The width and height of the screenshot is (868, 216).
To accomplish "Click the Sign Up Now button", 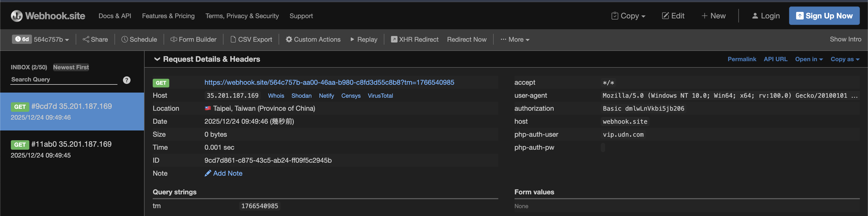I will [824, 16].
